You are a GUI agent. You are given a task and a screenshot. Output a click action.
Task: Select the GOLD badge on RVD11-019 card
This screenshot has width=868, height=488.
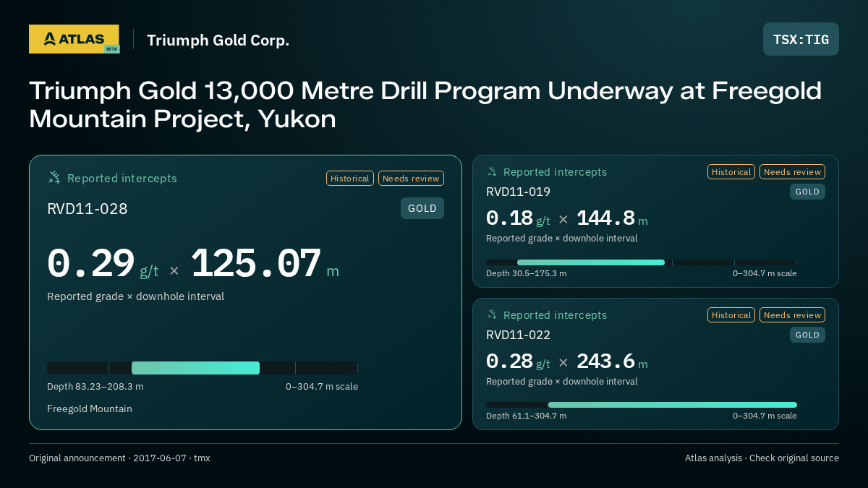(x=807, y=192)
